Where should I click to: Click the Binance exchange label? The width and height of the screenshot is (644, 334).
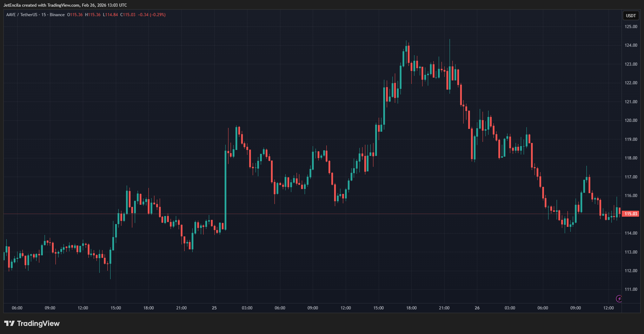[x=57, y=15]
